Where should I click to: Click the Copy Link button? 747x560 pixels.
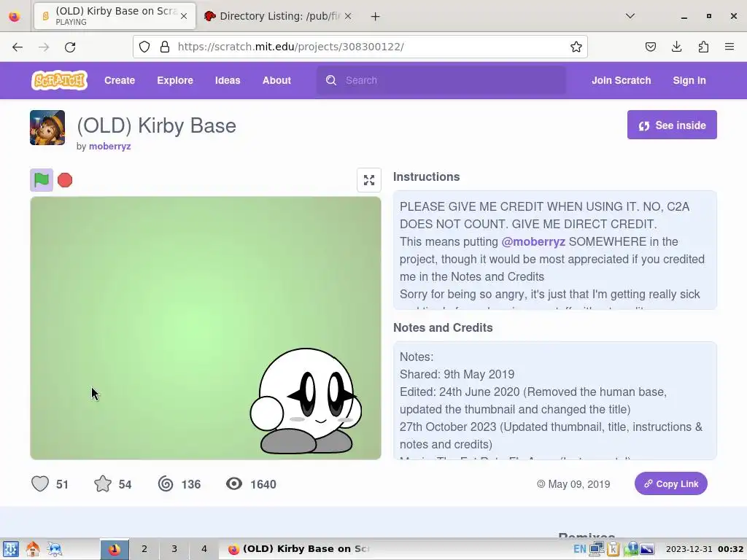[671, 484]
